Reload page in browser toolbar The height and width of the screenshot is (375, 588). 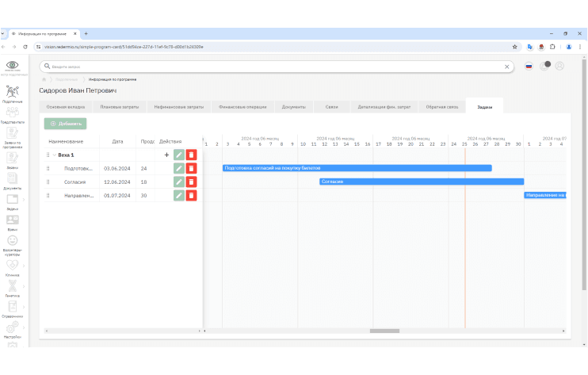pyautogui.click(x=25, y=47)
